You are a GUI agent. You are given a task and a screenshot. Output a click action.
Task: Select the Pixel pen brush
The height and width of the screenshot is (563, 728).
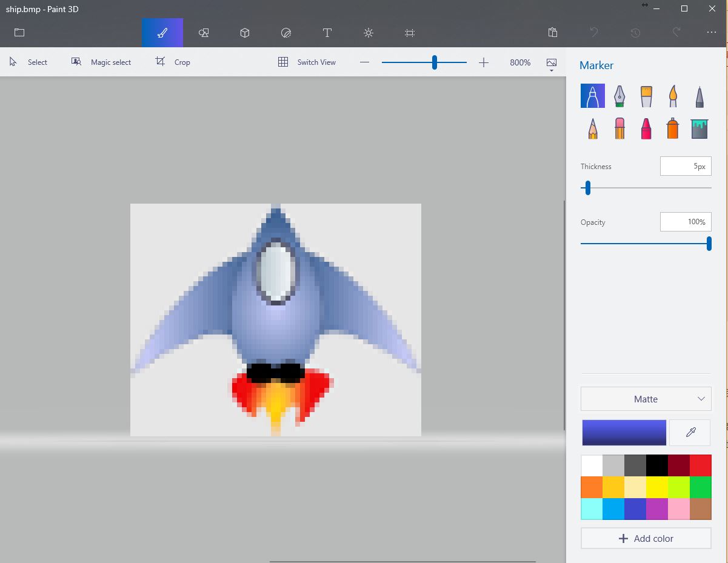699,95
